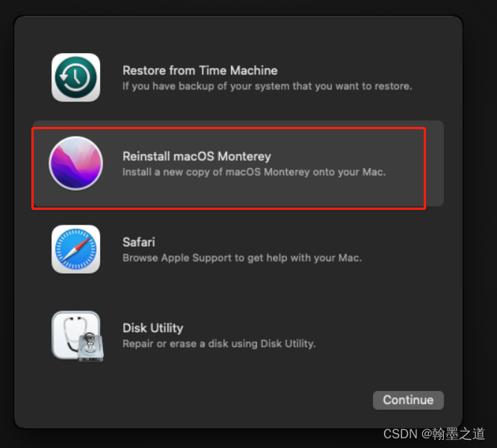Click the 'Install a new copy' description text
Screen dimensions: 497x448
254,172
